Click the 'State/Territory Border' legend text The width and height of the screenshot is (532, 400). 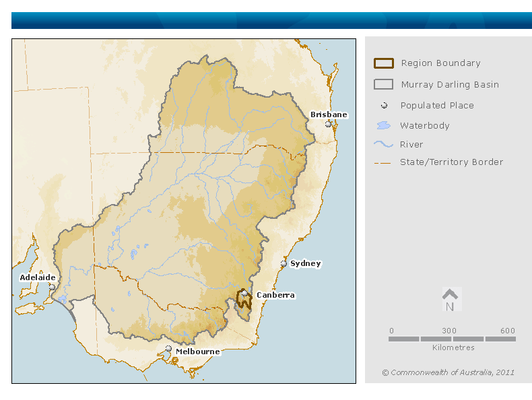point(451,162)
